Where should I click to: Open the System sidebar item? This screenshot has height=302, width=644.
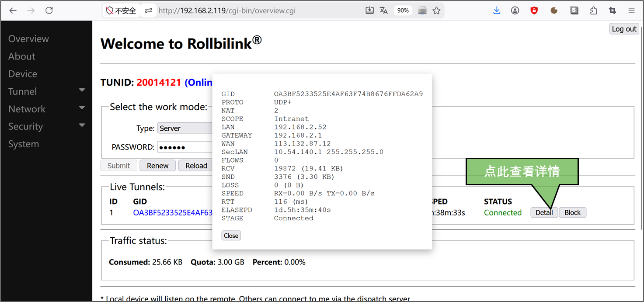[24, 144]
